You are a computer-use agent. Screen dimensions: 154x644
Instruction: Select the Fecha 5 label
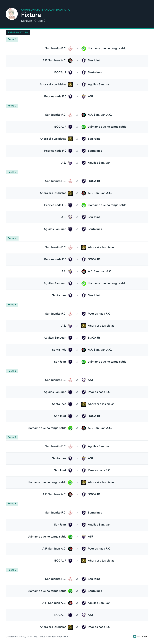tap(12, 305)
